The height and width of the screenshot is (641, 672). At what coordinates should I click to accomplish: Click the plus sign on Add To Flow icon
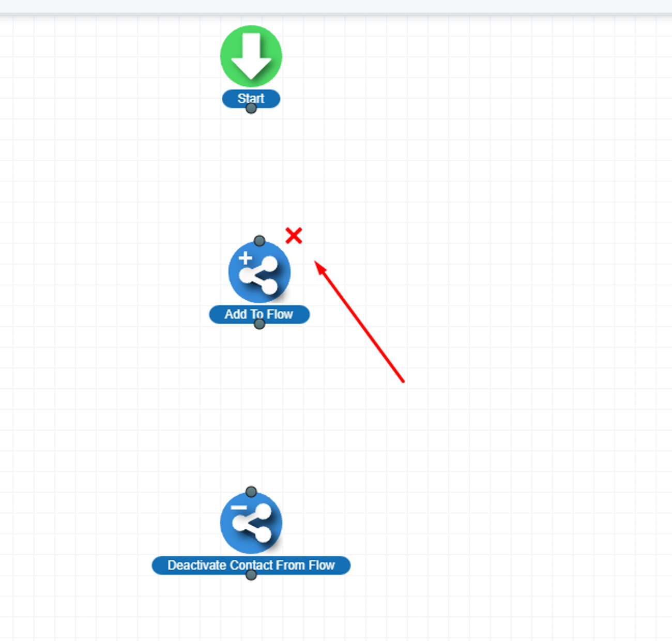click(246, 257)
